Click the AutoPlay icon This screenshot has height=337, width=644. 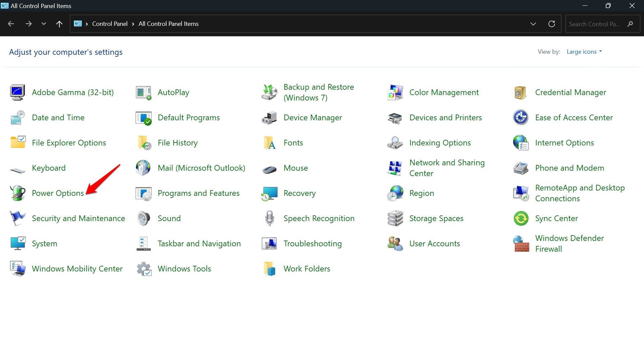click(144, 92)
